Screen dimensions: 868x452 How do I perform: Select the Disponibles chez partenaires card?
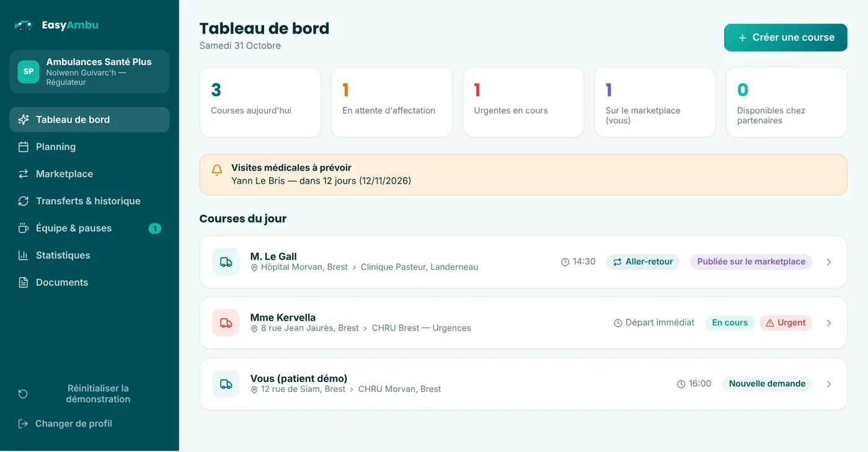tap(786, 102)
